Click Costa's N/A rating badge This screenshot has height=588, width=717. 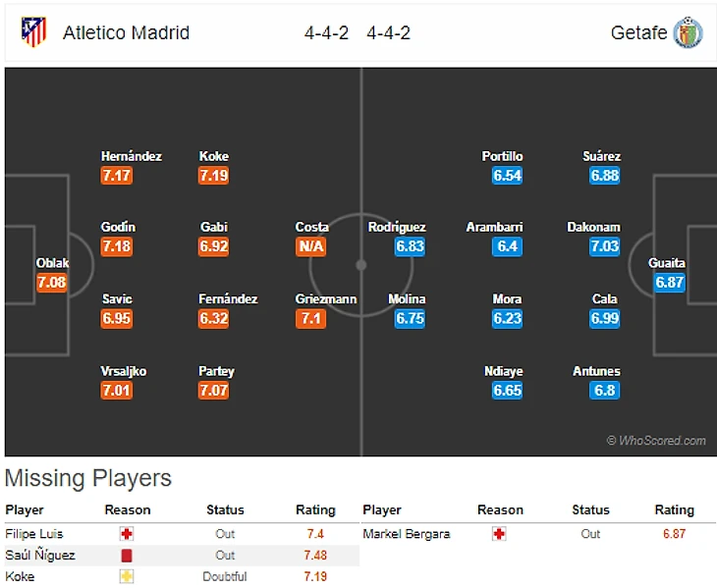pos(310,246)
